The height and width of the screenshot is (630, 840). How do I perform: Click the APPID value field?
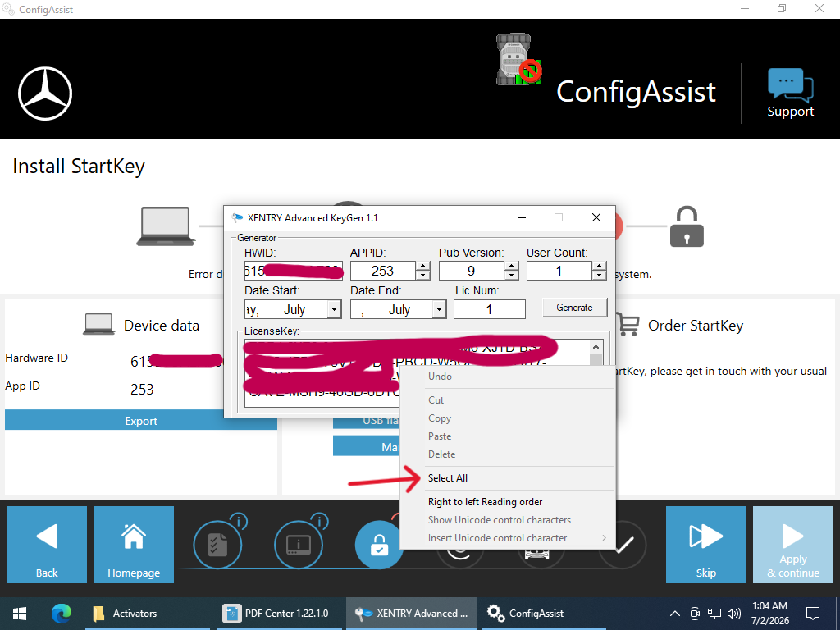pyautogui.click(x=383, y=271)
